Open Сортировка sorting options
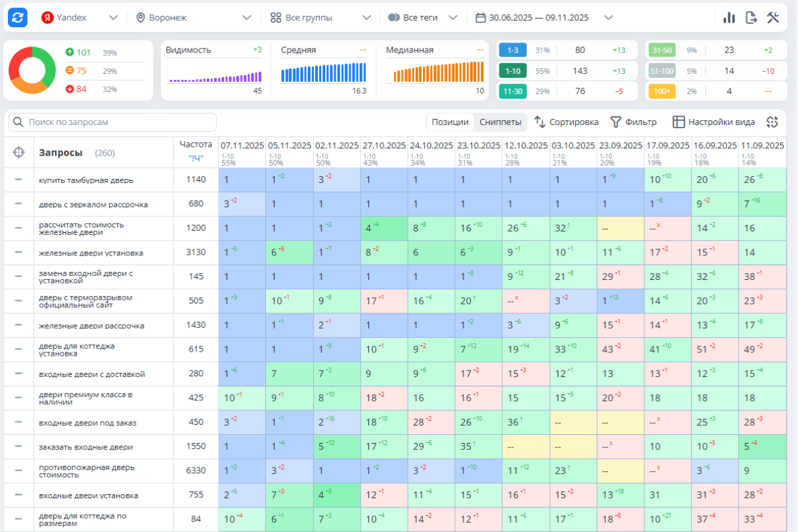Screen dimensions: 798x532 567,122
